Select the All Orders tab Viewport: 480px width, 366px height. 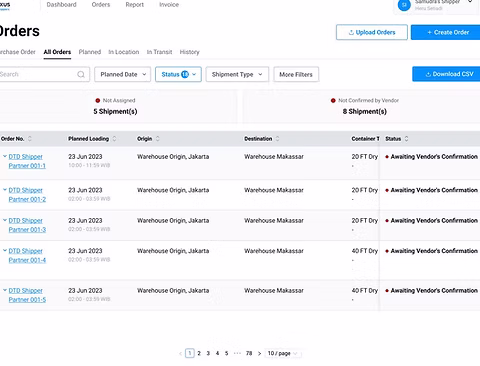(x=57, y=52)
